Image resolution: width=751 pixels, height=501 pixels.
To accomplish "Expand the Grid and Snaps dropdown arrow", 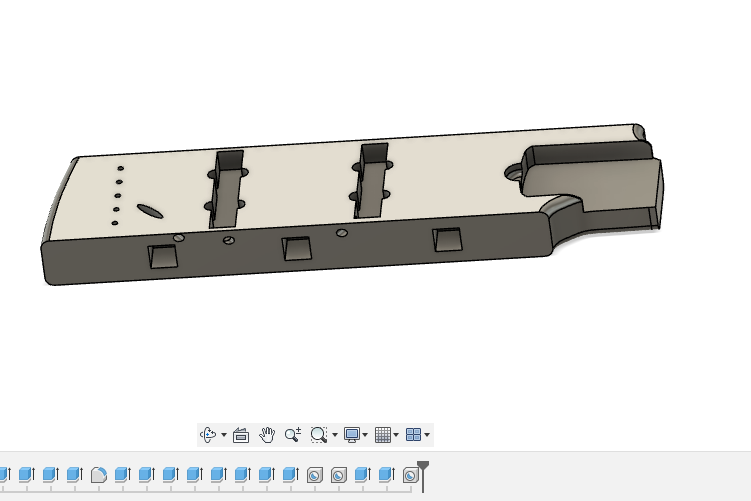I will tap(396, 435).
